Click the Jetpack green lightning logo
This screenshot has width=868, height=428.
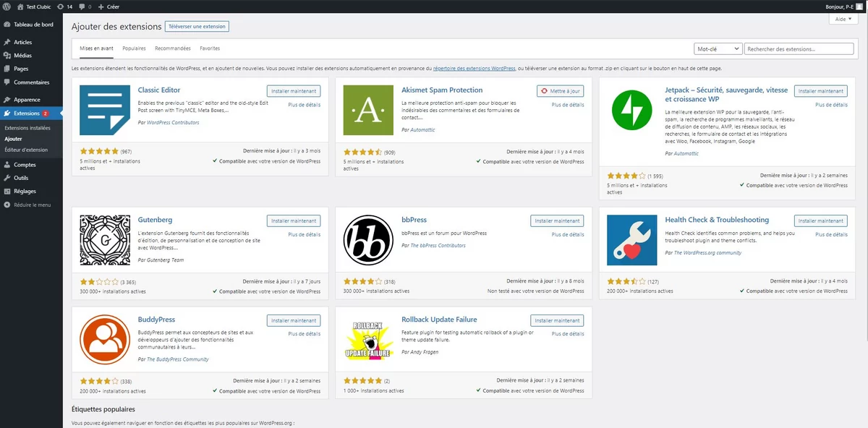point(632,110)
